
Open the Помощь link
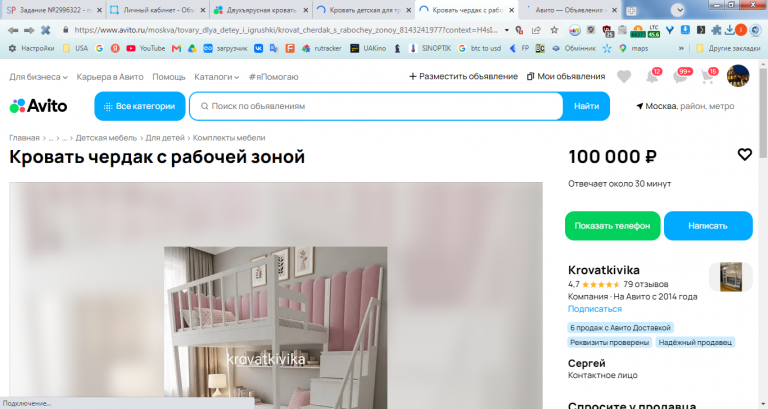click(x=168, y=77)
